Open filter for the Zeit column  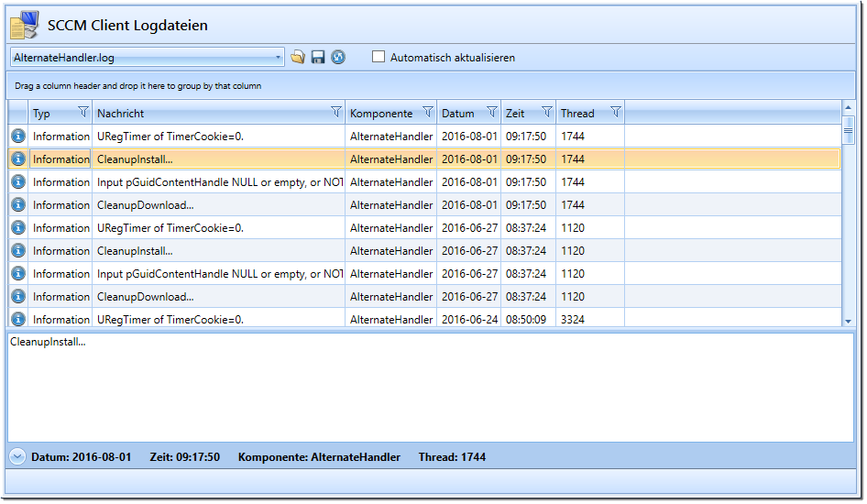pyautogui.click(x=546, y=112)
